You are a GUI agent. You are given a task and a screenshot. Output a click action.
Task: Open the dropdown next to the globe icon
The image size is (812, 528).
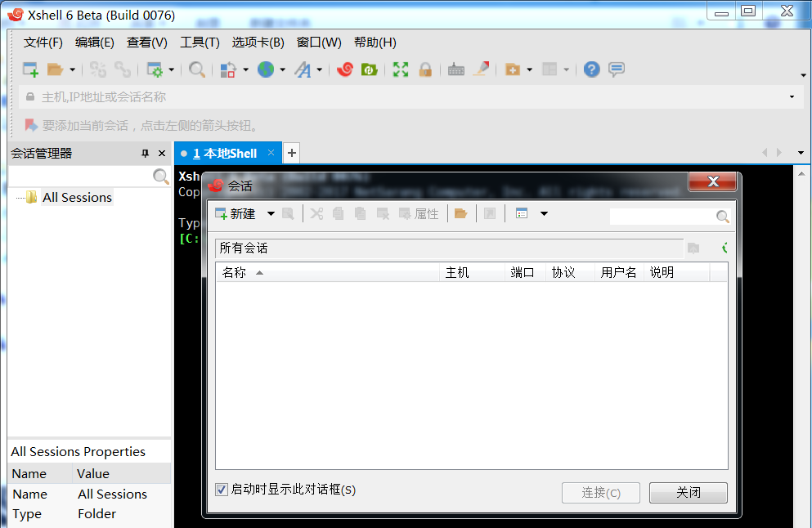(x=283, y=69)
